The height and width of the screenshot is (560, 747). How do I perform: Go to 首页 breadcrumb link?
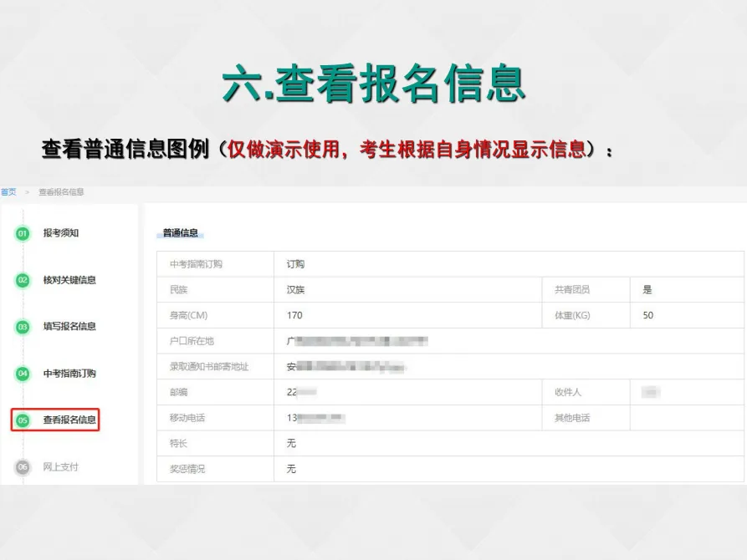click(x=8, y=192)
